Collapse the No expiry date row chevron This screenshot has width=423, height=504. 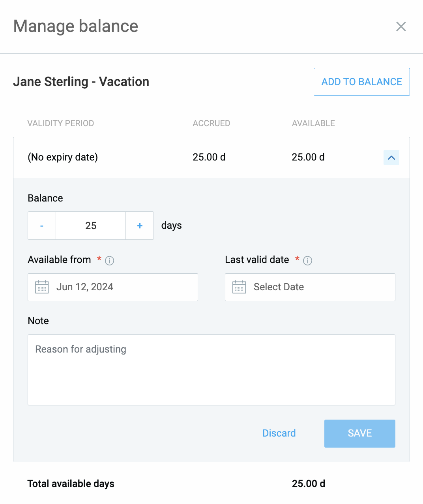point(391,158)
